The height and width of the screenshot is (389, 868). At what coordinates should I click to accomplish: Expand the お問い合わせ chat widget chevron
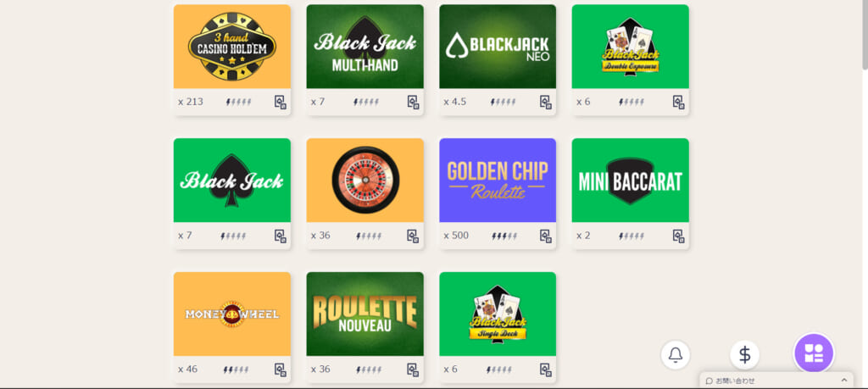[843, 381]
